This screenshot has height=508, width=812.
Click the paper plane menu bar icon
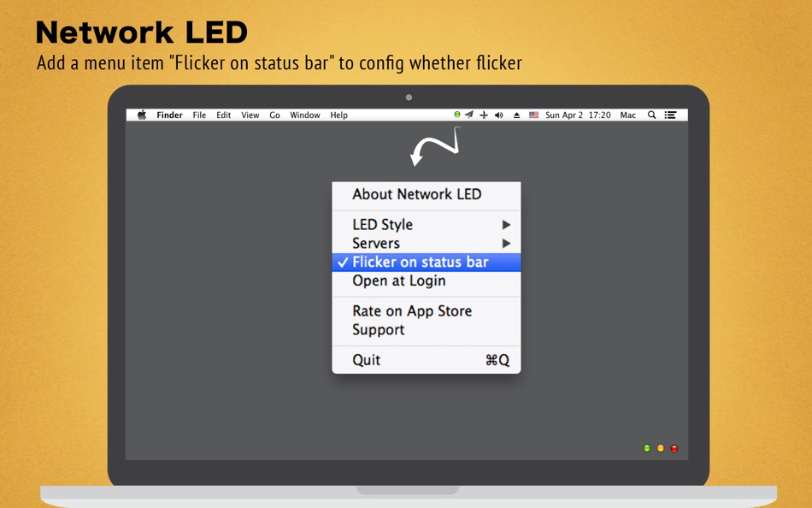pyautogui.click(x=469, y=115)
